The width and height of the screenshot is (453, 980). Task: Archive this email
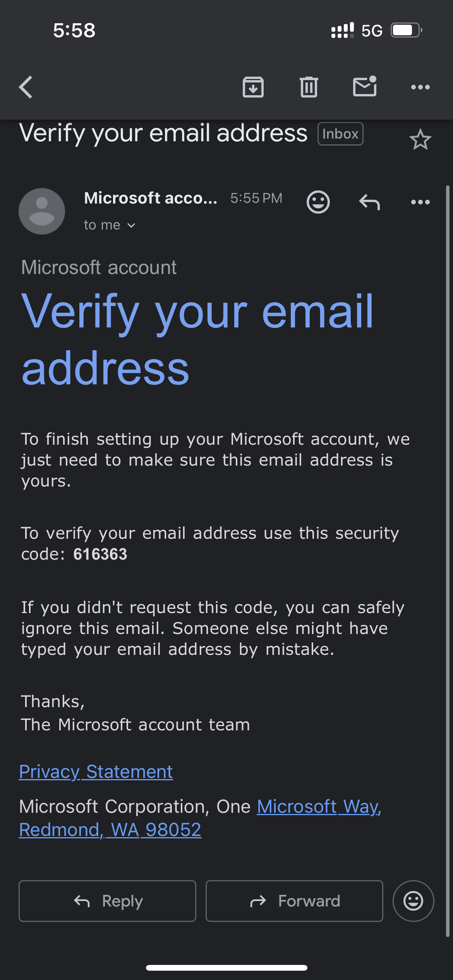(x=253, y=87)
